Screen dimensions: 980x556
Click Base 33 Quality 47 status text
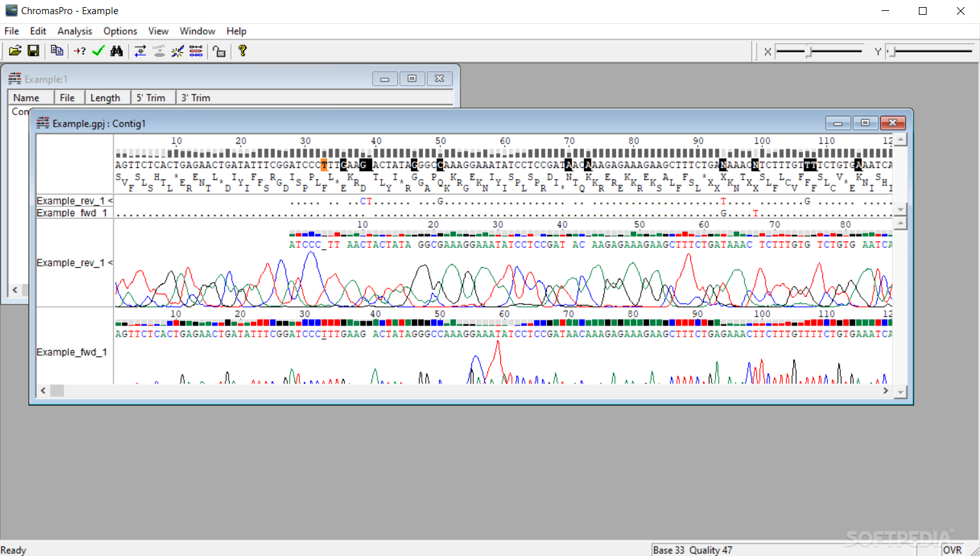692,550
